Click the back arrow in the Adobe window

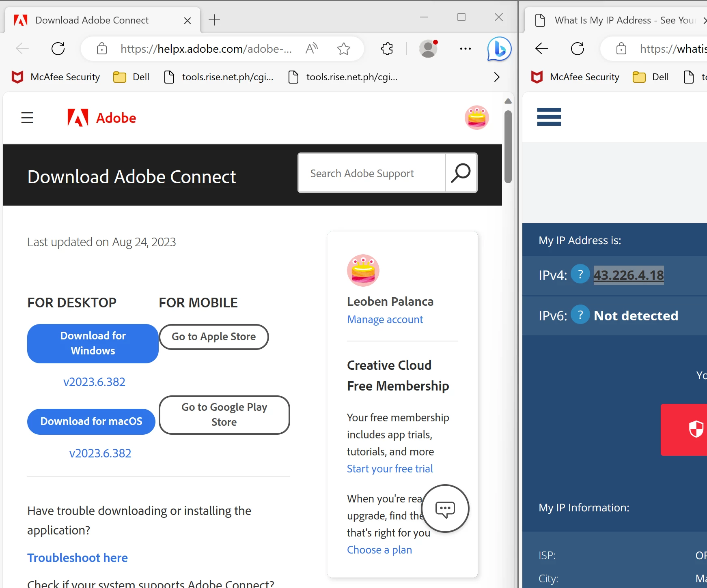pos(22,49)
